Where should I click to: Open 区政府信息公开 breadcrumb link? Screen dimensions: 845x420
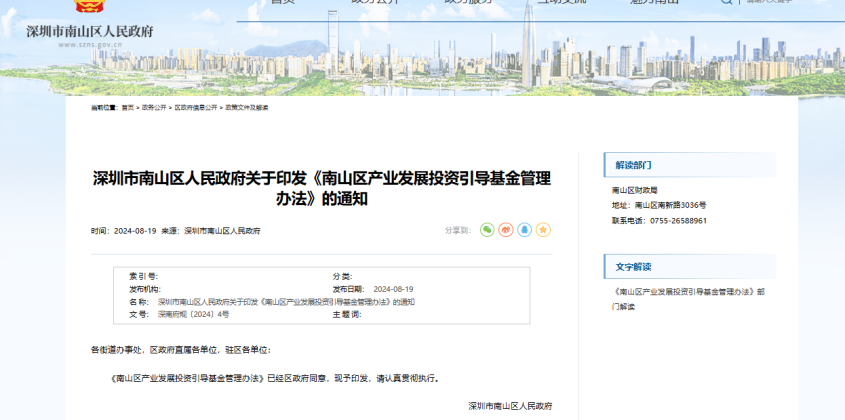coord(196,107)
